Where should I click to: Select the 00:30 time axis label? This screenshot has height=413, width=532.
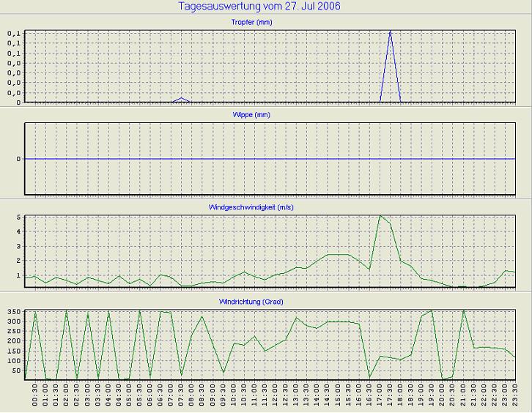click(35, 395)
